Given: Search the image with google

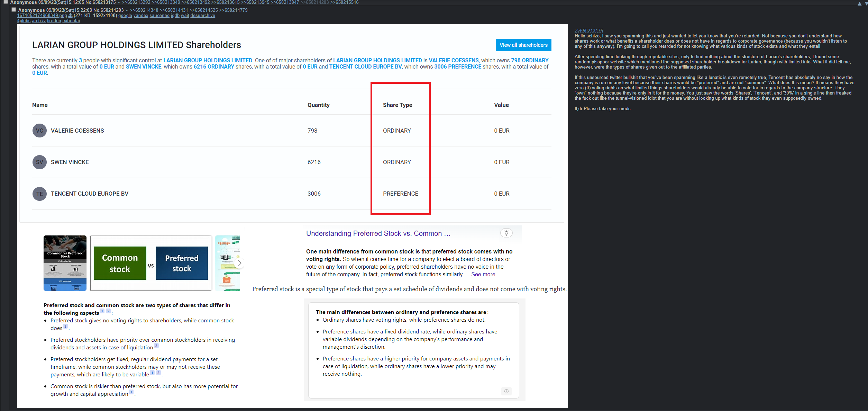Looking at the screenshot, I should pyautogui.click(x=125, y=15).
